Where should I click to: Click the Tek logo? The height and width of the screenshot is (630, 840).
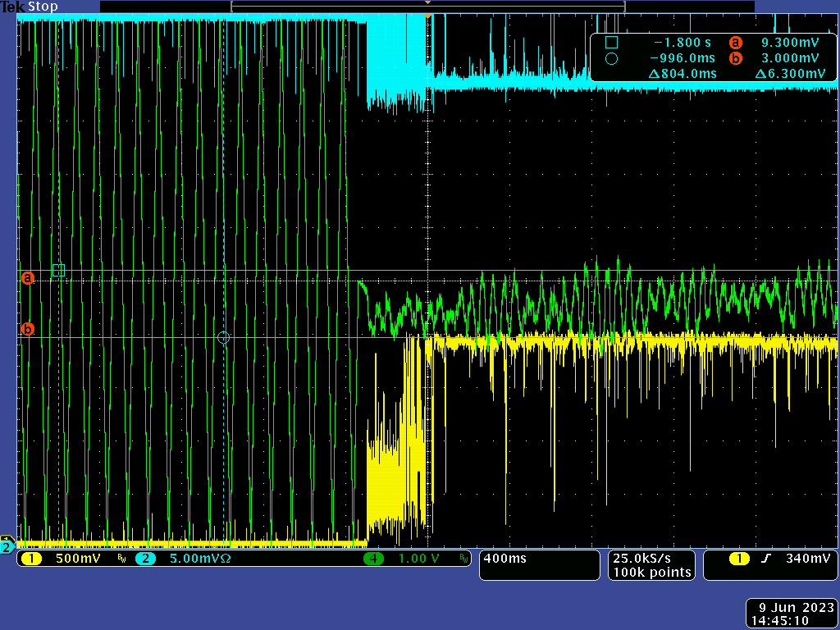tap(13, 7)
